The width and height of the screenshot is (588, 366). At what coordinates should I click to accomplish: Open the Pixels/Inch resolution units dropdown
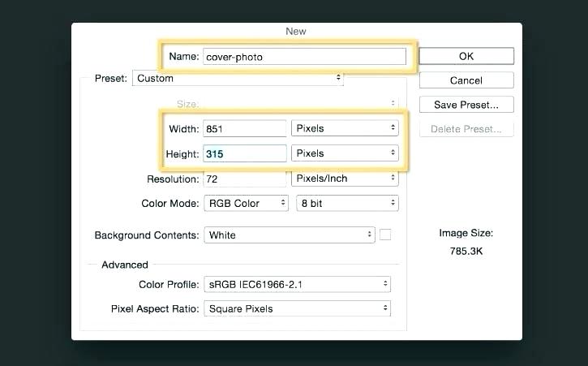coord(345,179)
